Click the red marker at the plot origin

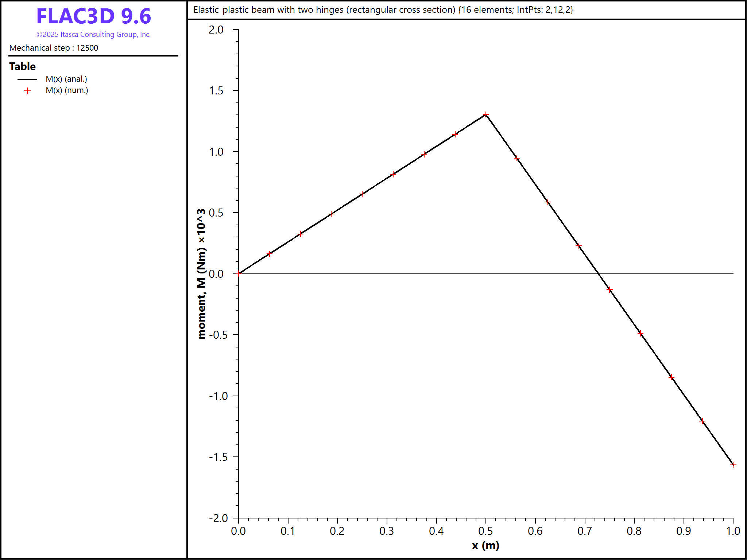(239, 273)
